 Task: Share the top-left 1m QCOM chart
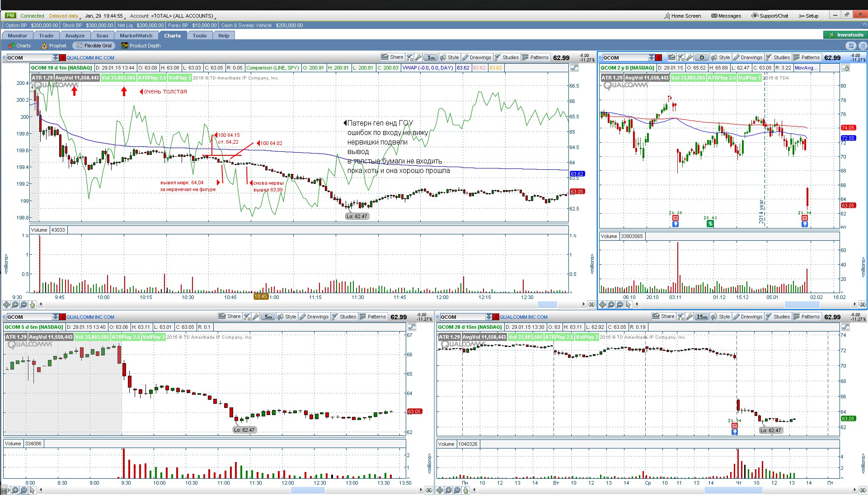point(392,57)
